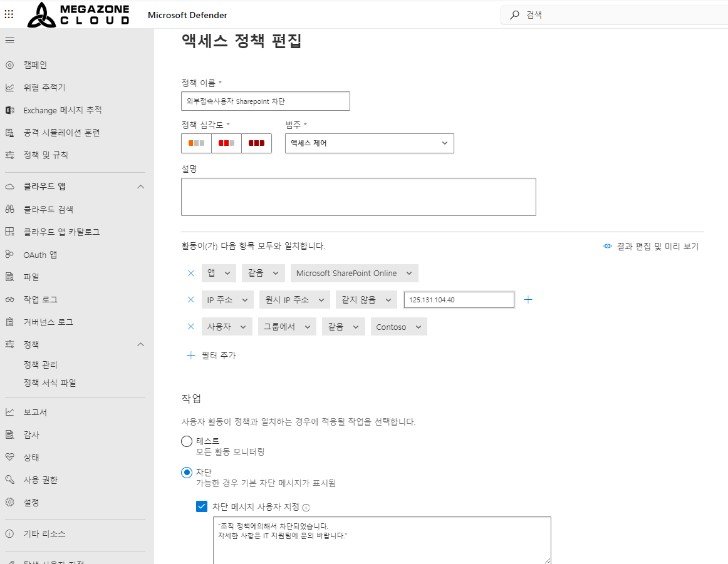Click the 감사 icon in sidebar
This screenshot has width=728, height=564.
(x=10, y=434)
